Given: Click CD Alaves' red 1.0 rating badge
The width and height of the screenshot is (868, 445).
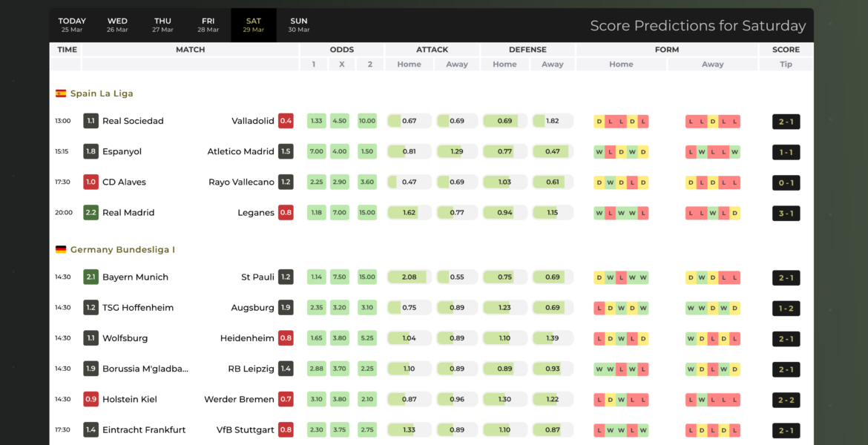Looking at the screenshot, I should (x=91, y=182).
